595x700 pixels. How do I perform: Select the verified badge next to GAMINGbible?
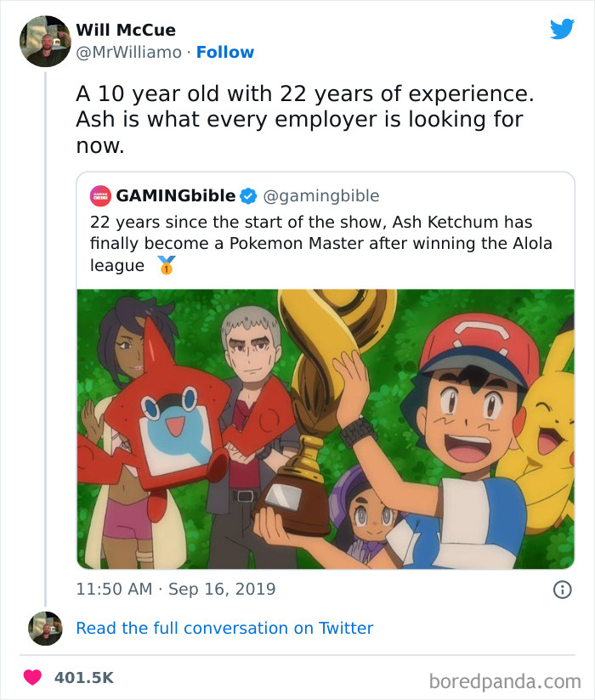246,195
